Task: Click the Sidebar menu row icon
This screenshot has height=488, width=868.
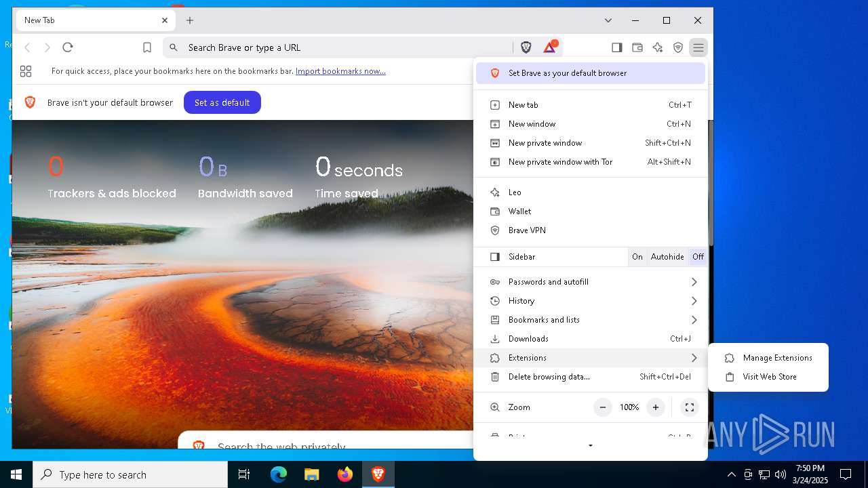Action: tap(495, 257)
